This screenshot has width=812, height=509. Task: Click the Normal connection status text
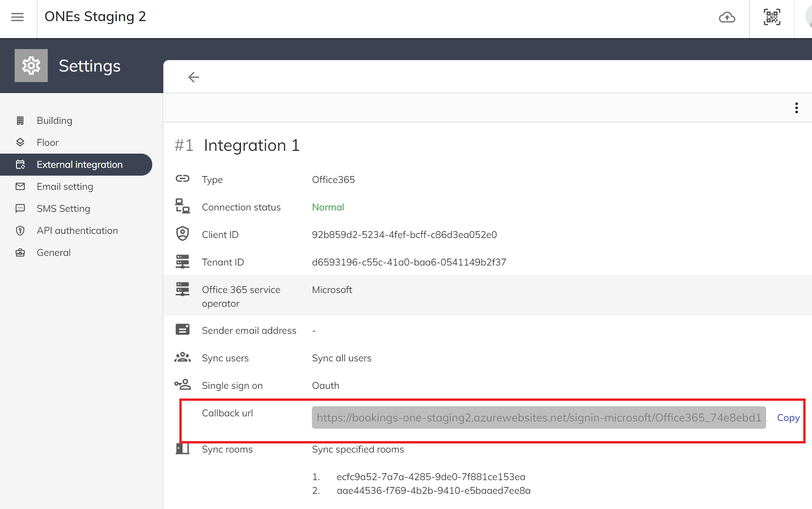(328, 207)
